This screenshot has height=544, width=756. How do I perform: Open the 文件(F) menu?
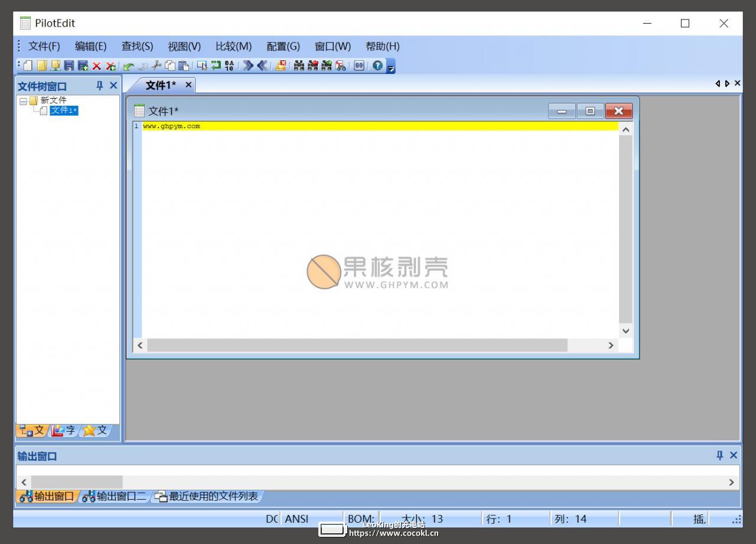point(44,46)
